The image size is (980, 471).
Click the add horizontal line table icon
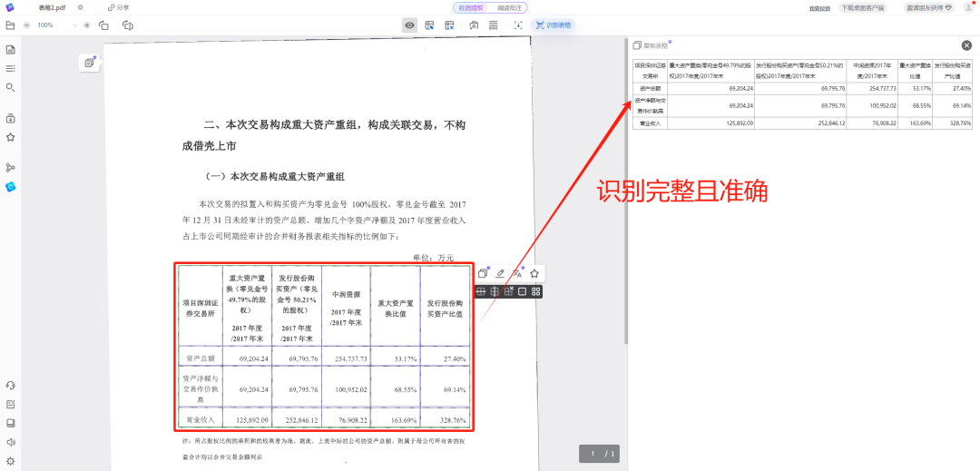click(x=481, y=291)
